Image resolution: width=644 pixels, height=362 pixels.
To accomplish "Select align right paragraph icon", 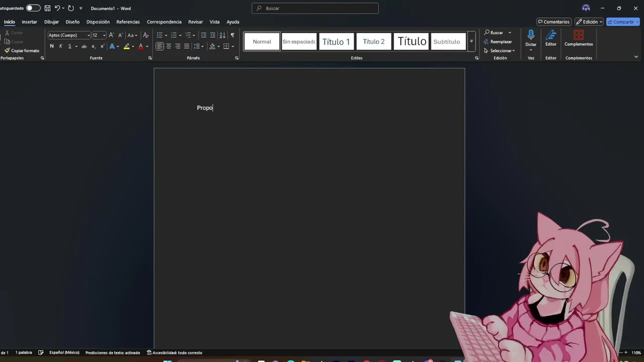I will tap(178, 46).
